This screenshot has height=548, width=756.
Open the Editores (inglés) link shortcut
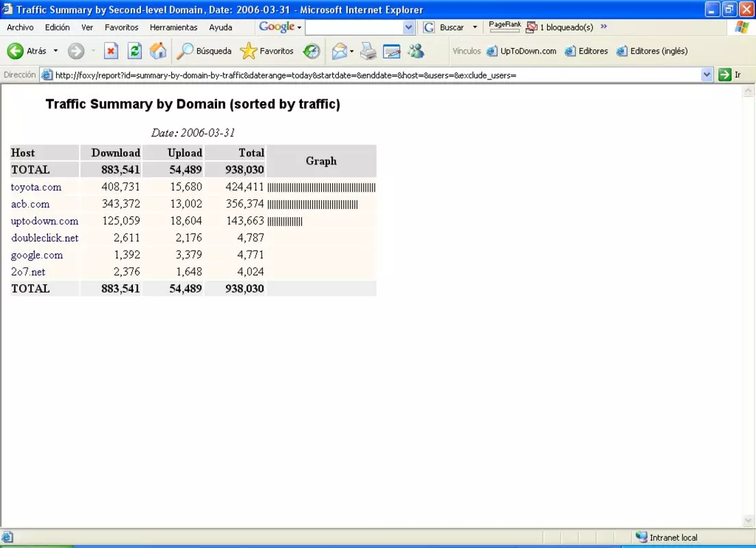652,51
